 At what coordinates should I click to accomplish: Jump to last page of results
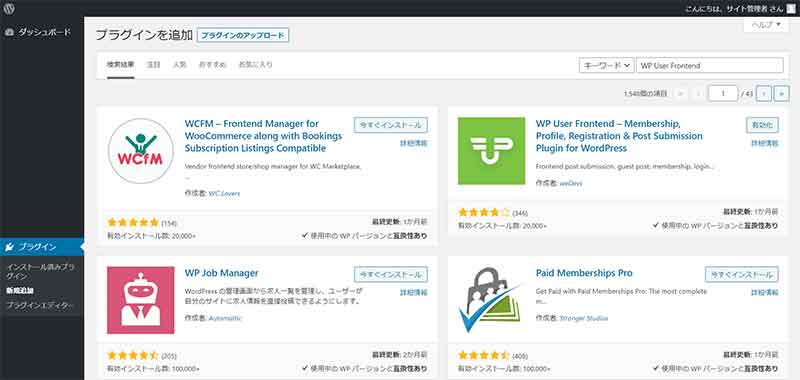[x=781, y=93]
